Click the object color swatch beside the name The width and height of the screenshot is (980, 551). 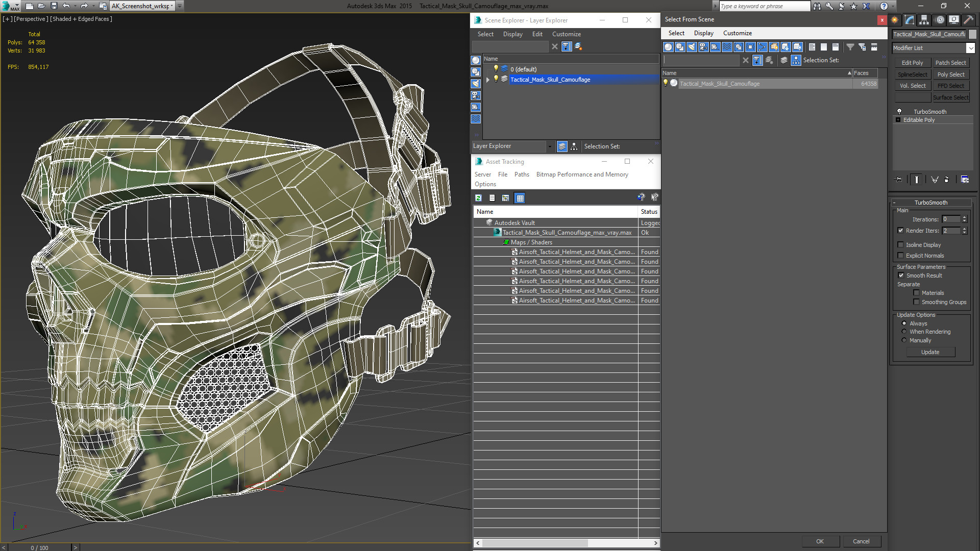[x=972, y=34]
